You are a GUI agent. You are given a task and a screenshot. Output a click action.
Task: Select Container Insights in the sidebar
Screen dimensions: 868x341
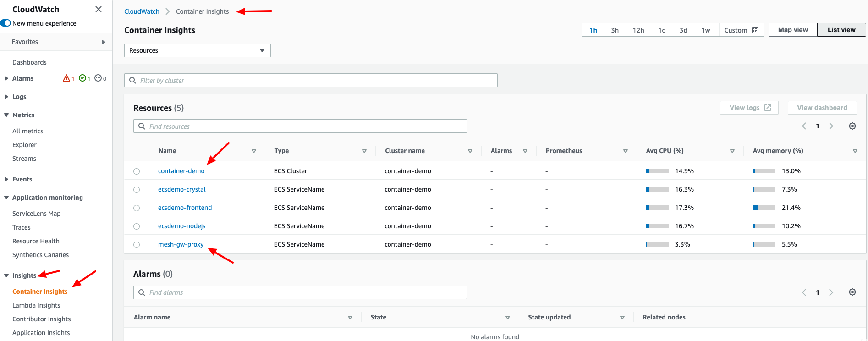pyautogui.click(x=40, y=291)
